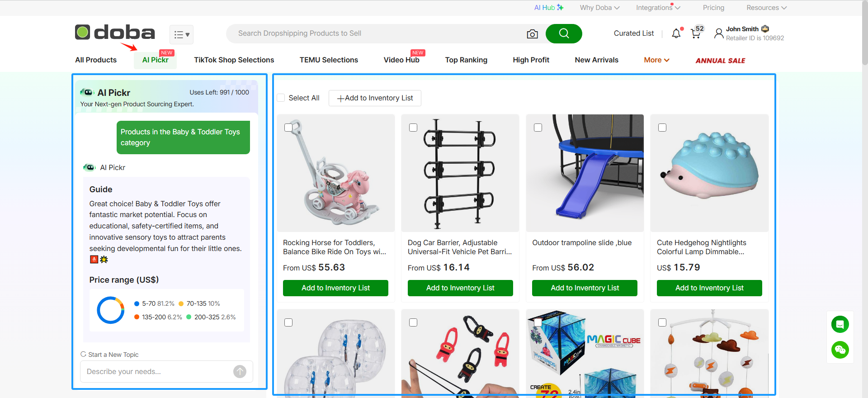Open the notifications bell
The height and width of the screenshot is (398, 868).
pos(676,33)
